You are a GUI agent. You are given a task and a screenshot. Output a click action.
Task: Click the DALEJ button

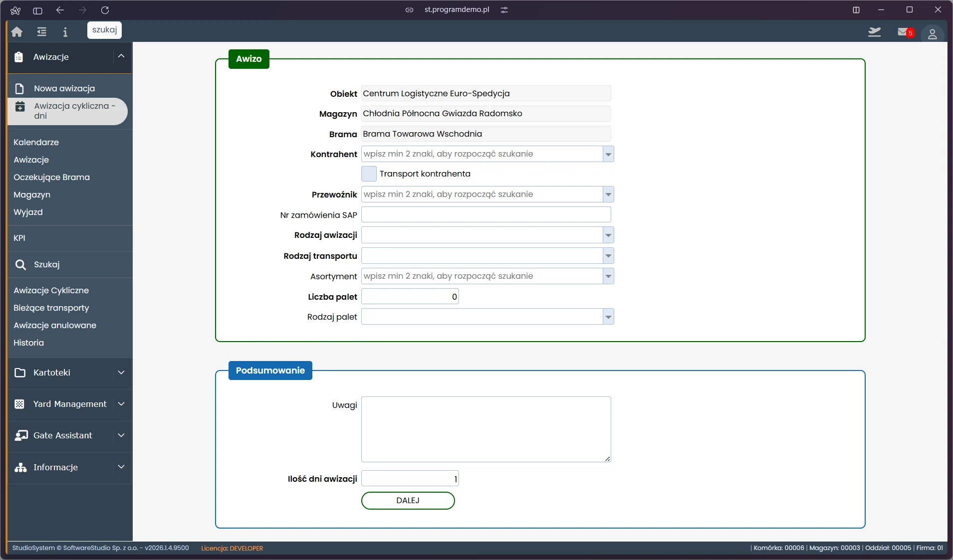(x=408, y=501)
